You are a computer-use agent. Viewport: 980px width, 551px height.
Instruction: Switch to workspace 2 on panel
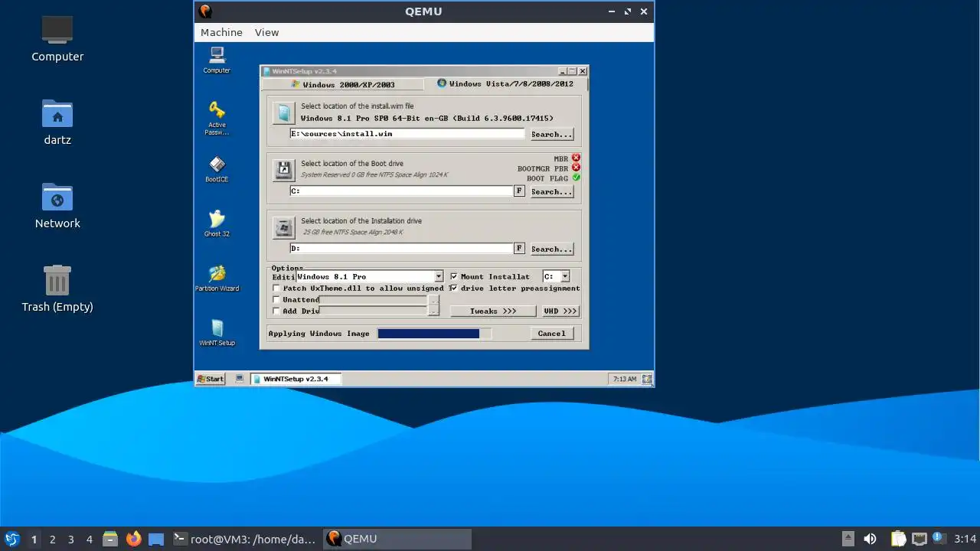tap(53, 539)
